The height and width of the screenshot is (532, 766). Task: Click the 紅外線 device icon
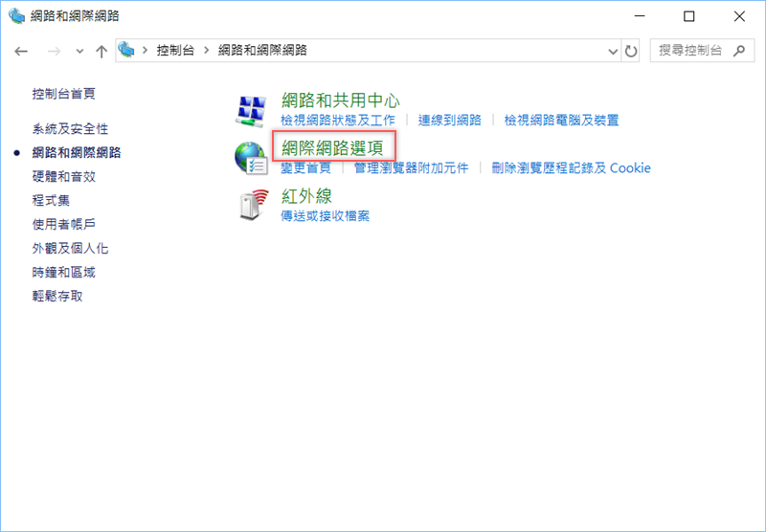254,205
